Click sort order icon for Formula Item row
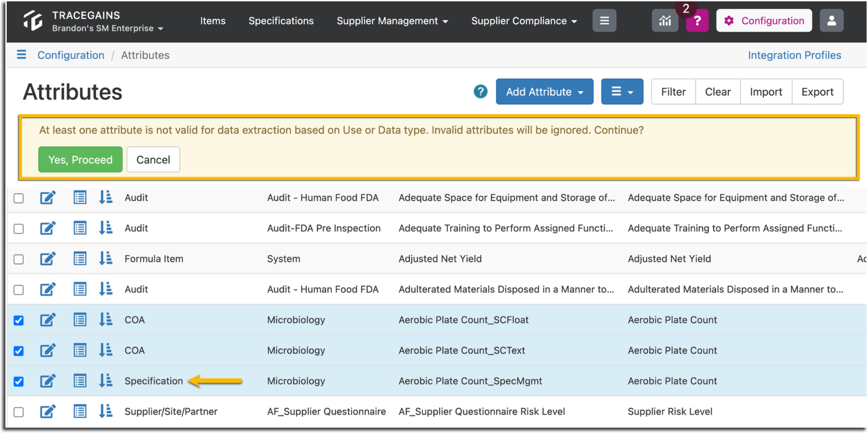Image resolution: width=868 pixels, height=433 pixels. pos(105,259)
